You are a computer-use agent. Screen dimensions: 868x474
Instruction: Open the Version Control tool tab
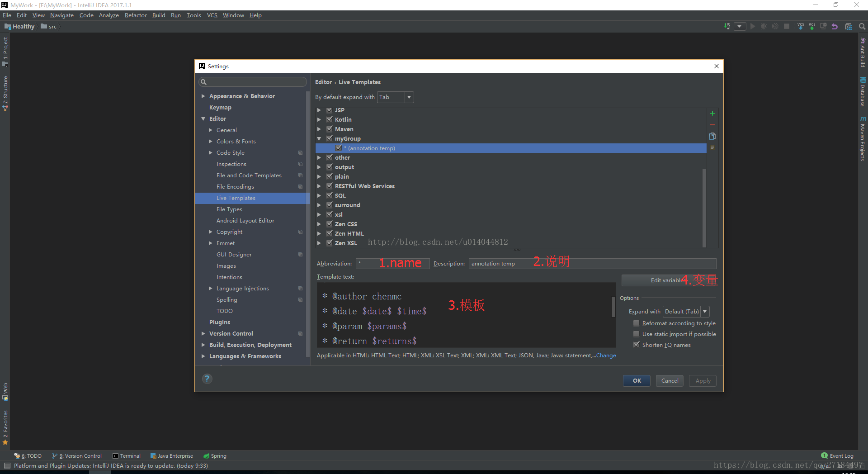(77, 456)
